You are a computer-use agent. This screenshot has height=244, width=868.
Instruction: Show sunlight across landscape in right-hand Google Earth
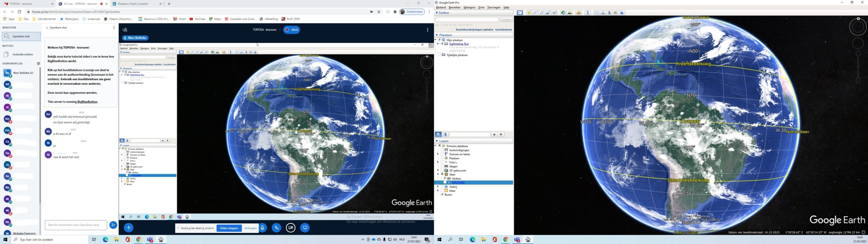(570, 13)
